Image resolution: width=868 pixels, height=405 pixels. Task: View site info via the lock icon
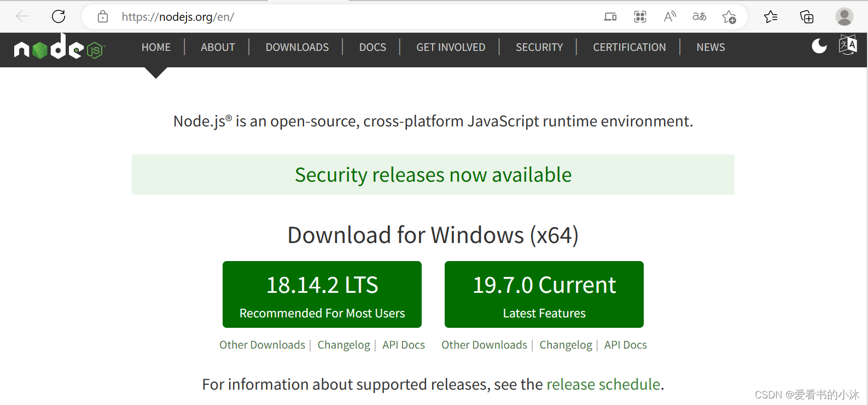(103, 17)
